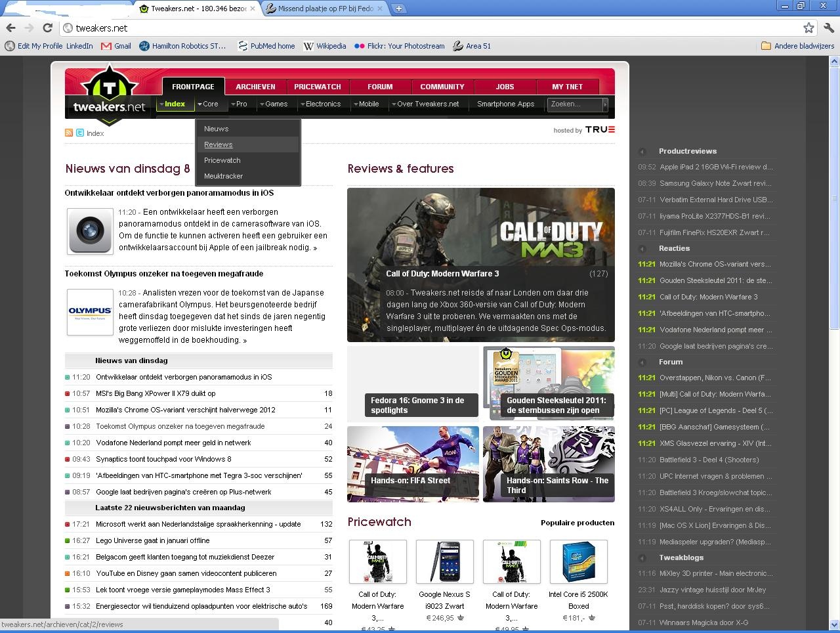Click the Google Nexus S product image
Screen dimensions: 840x633
click(445, 561)
